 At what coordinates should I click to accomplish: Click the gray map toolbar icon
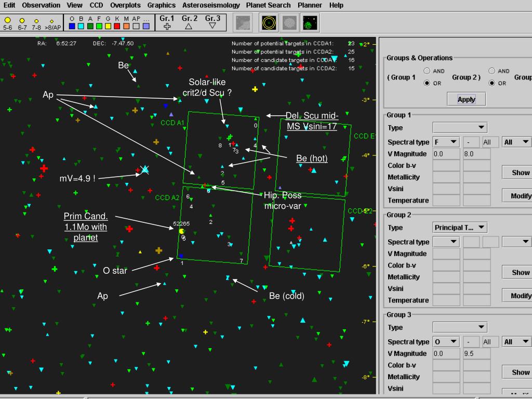pos(243,23)
